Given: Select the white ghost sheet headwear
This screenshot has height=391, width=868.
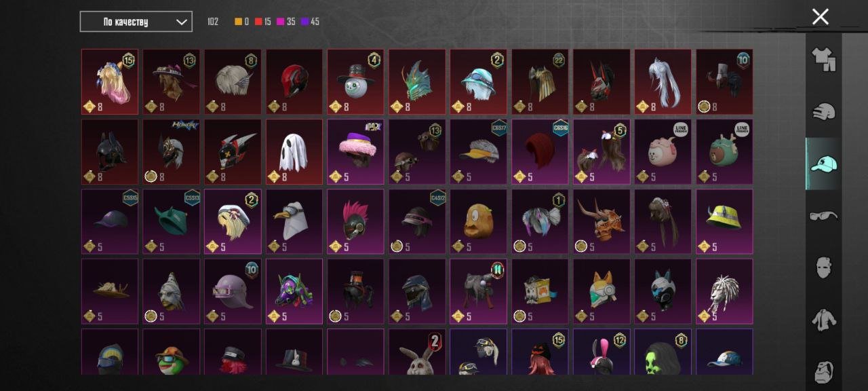Looking at the screenshot, I should click(294, 152).
